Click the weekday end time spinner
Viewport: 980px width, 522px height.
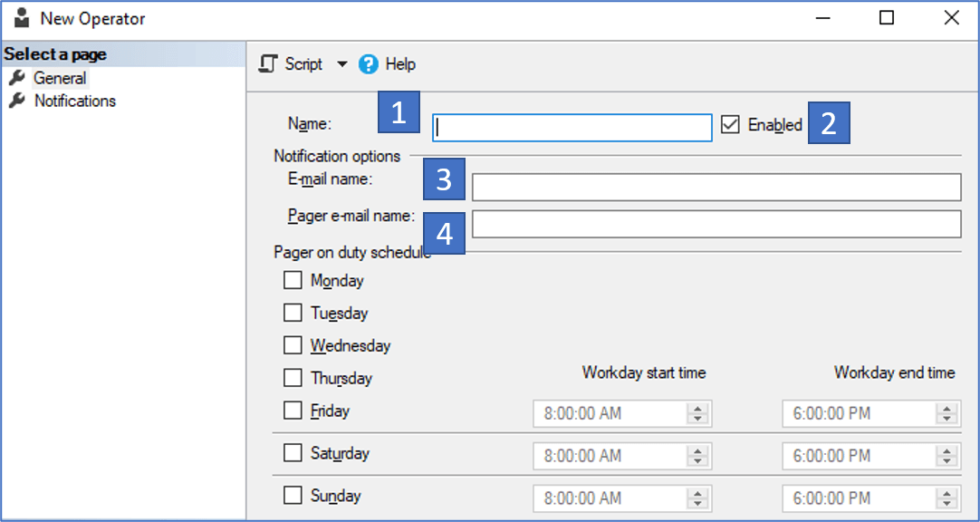tap(947, 414)
